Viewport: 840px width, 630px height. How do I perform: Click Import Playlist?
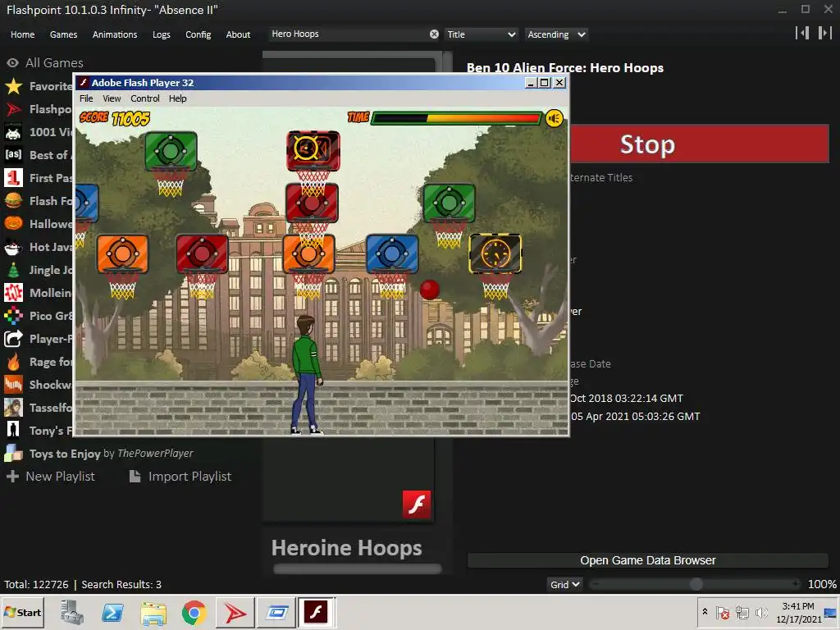click(x=180, y=477)
